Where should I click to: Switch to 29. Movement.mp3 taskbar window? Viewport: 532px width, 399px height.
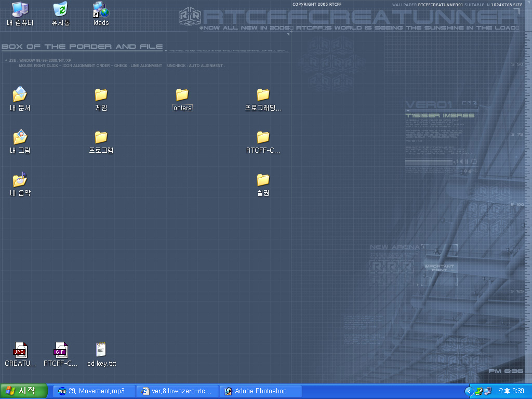click(94, 391)
